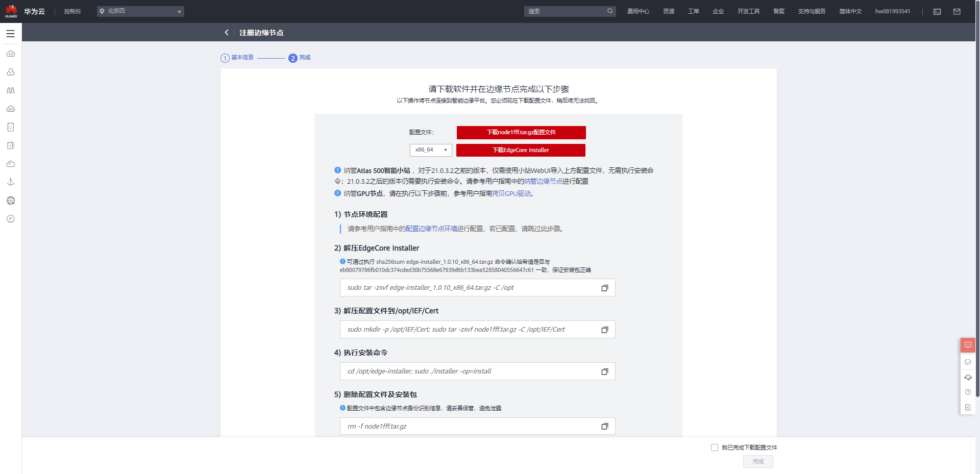Select the circled IP icon in sidebar

tap(11, 219)
